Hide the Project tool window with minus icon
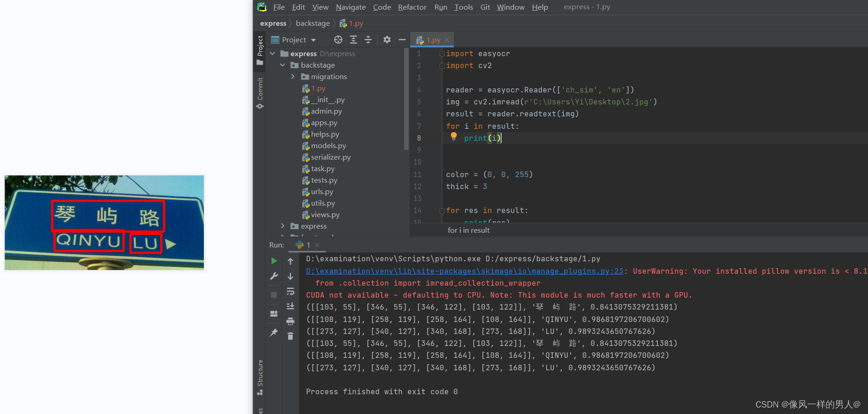The image size is (868, 414). point(402,40)
